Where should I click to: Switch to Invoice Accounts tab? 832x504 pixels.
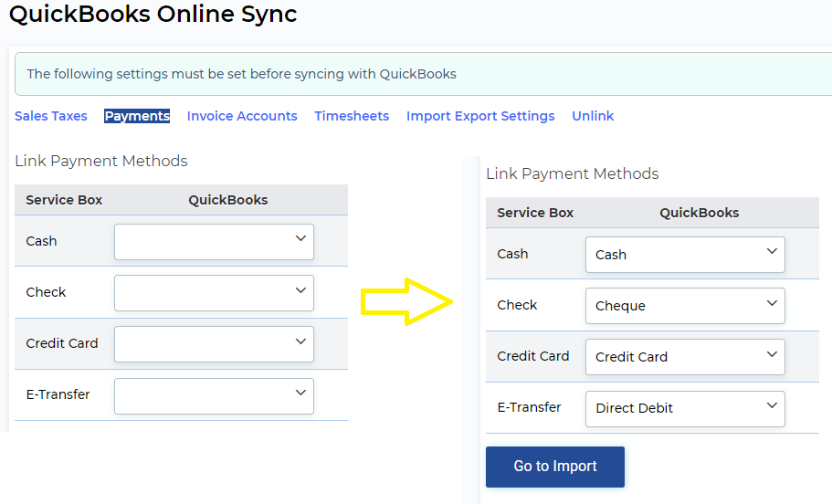(242, 116)
